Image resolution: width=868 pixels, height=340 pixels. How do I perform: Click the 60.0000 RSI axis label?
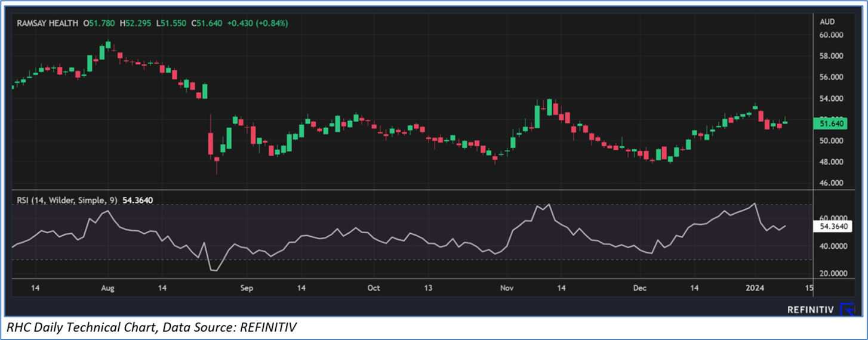click(x=832, y=219)
